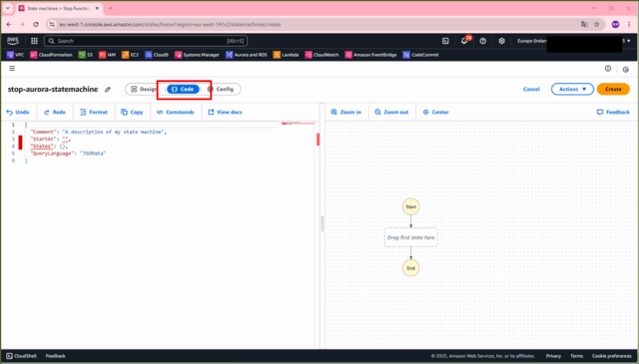Switch to Config mode
639x364 pixels.
pos(221,89)
